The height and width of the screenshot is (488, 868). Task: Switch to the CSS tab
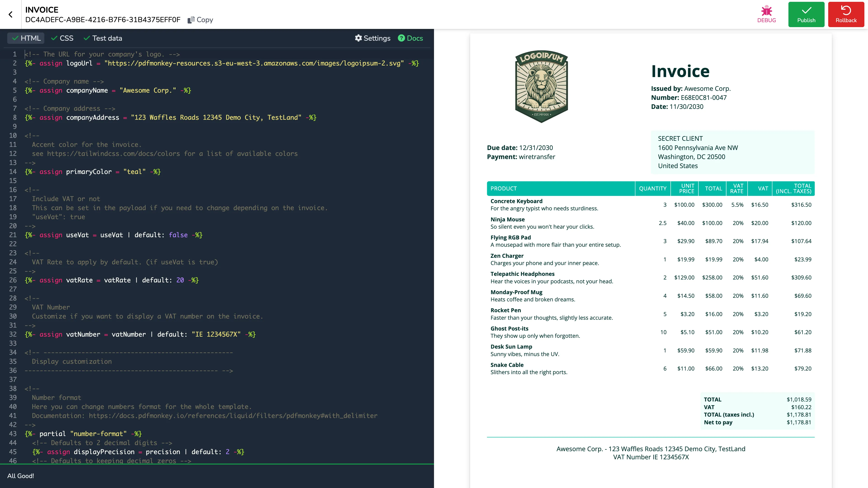coord(66,38)
